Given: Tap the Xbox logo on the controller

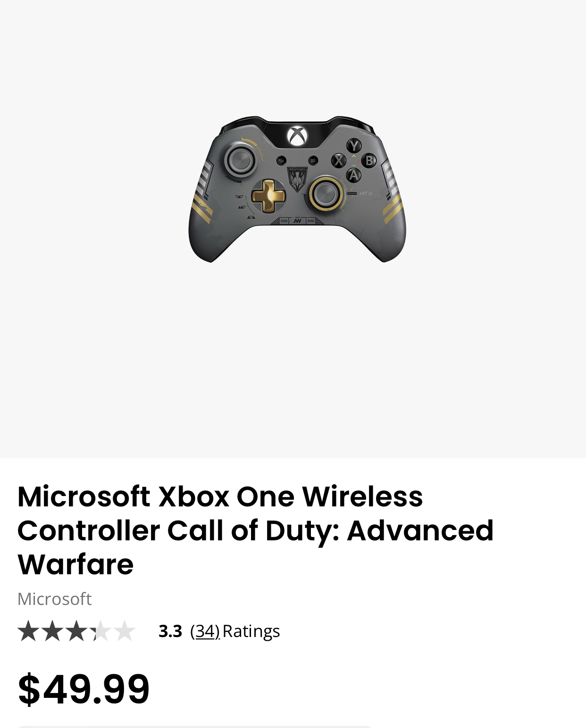Looking at the screenshot, I should point(297,136).
